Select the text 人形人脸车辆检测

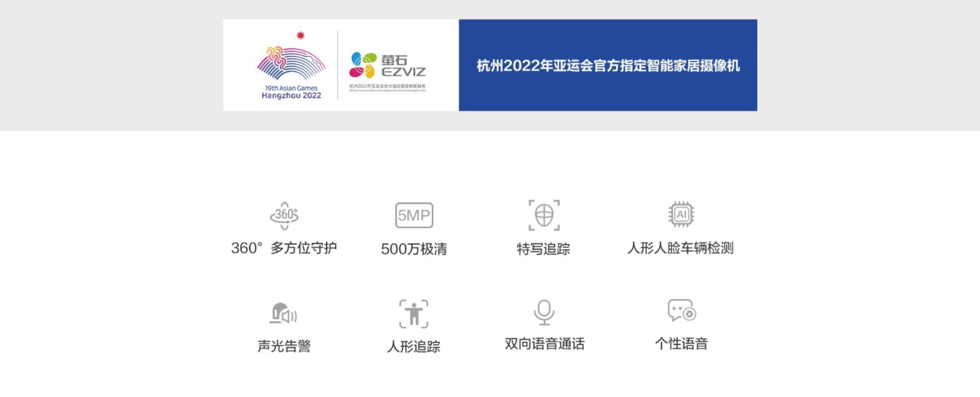(x=680, y=248)
